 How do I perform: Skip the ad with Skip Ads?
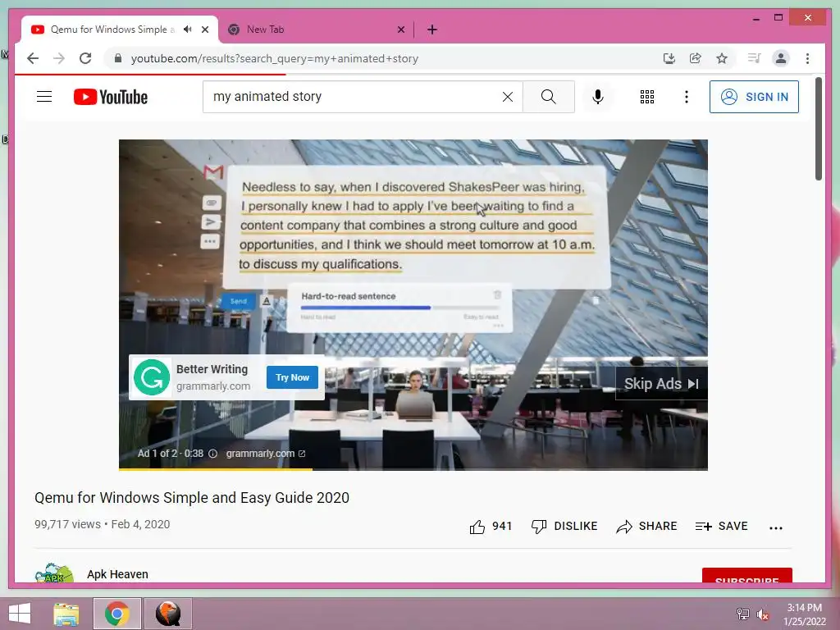[x=662, y=384]
